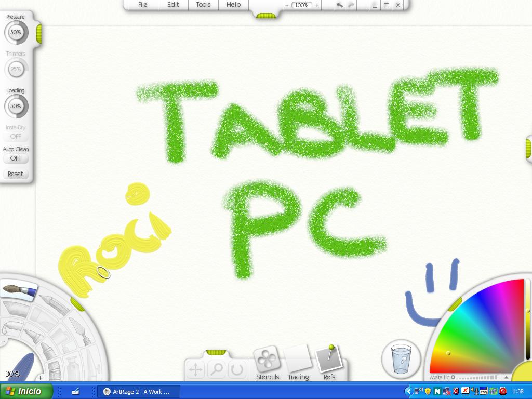Click the arrow beside the Metallic slider

pos(506,377)
